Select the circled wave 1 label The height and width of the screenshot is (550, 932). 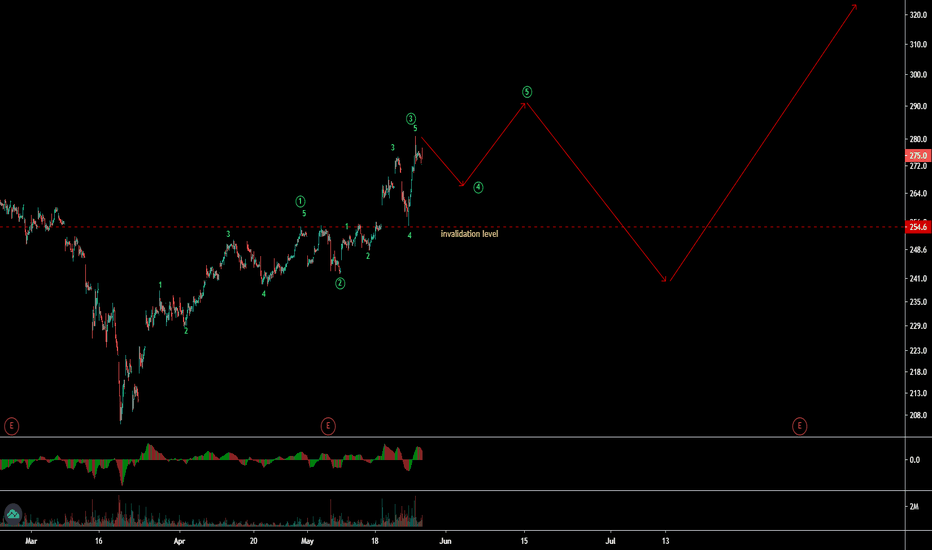300,202
